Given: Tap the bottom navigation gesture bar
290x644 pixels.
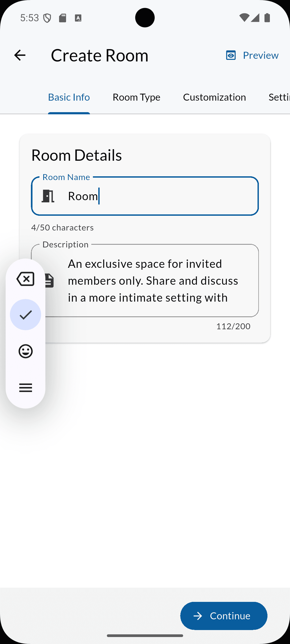Looking at the screenshot, I should [x=145, y=636].
